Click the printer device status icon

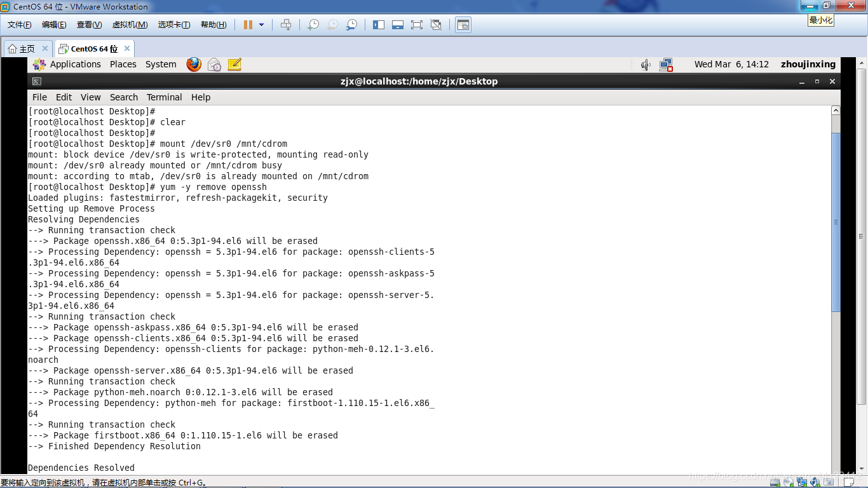pyautogui.click(x=829, y=482)
